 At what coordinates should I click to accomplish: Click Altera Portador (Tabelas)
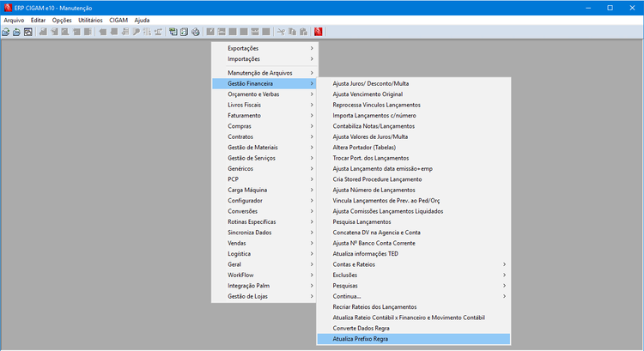414,148
